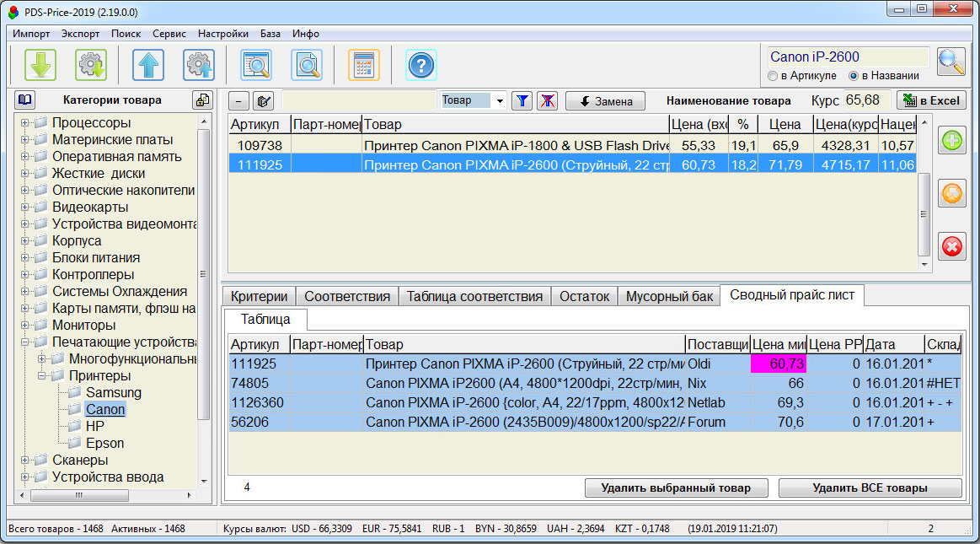Click the search text field with Canon iP-2600
Image resolution: width=980 pixels, height=544 pixels.
tap(847, 57)
